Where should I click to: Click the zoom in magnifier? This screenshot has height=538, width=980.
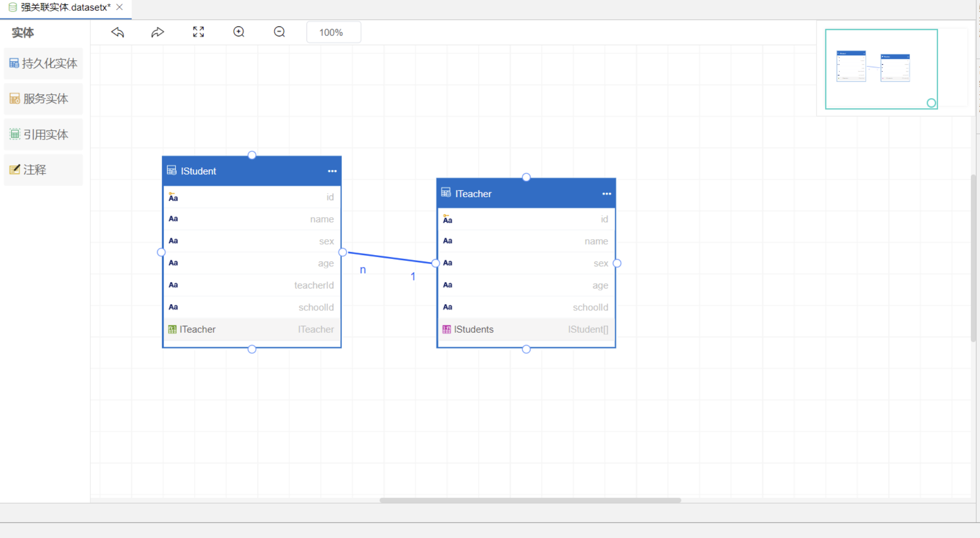click(x=239, y=32)
